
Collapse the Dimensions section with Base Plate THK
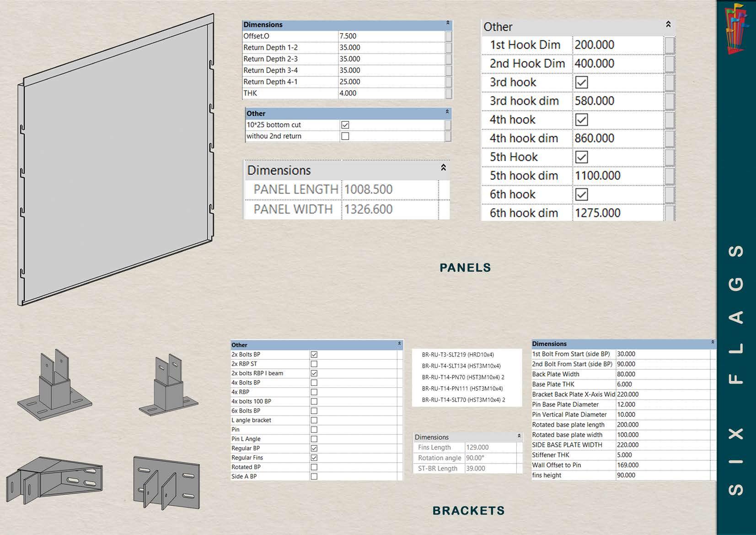pyautogui.click(x=713, y=342)
